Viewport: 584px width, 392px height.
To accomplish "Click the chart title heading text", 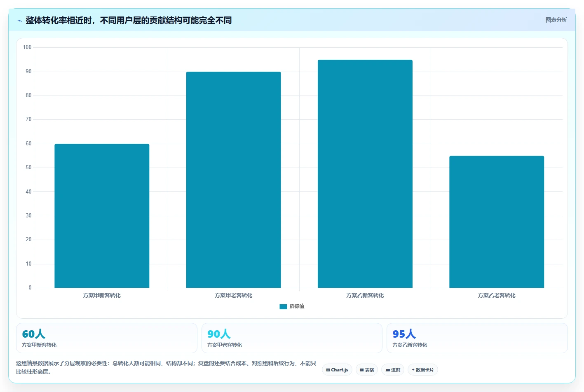I will [x=129, y=20].
